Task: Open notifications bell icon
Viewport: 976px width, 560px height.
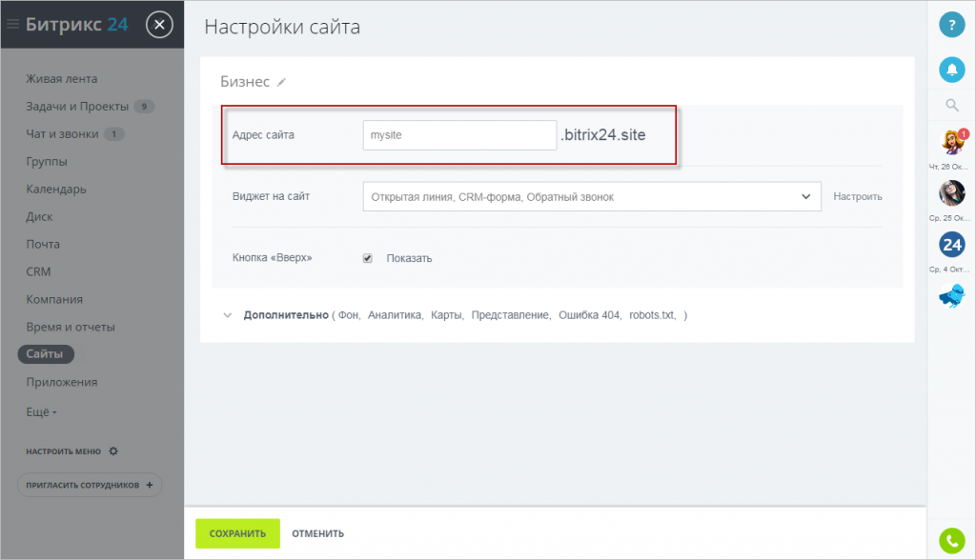Action: [952, 70]
